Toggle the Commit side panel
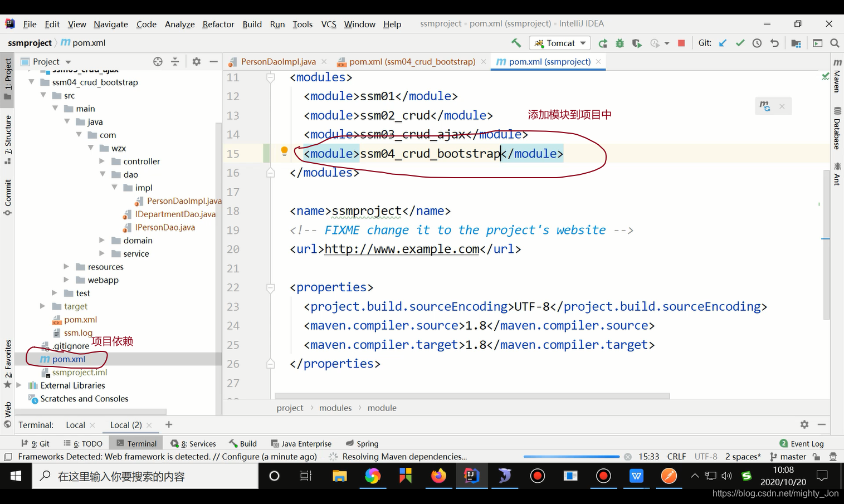844x504 pixels. tap(8, 198)
